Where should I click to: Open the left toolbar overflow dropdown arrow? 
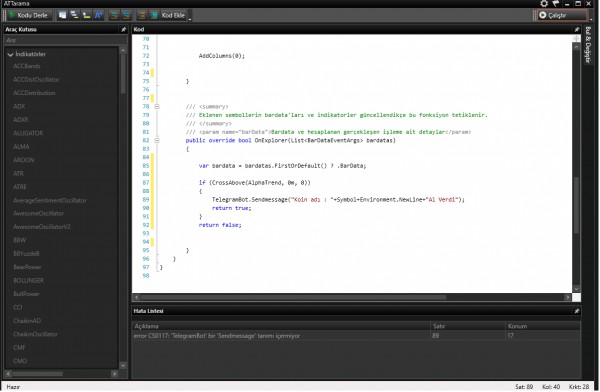click(x=190, y=18)
